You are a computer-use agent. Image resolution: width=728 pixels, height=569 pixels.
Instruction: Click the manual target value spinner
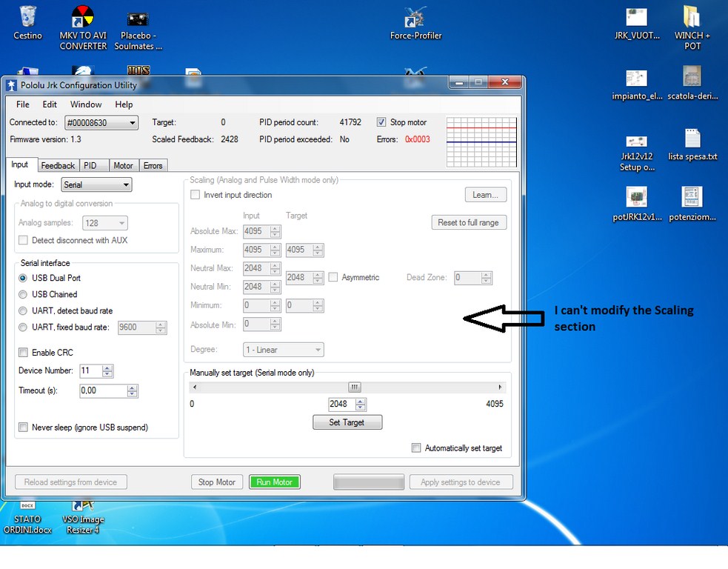pos(361,404)
